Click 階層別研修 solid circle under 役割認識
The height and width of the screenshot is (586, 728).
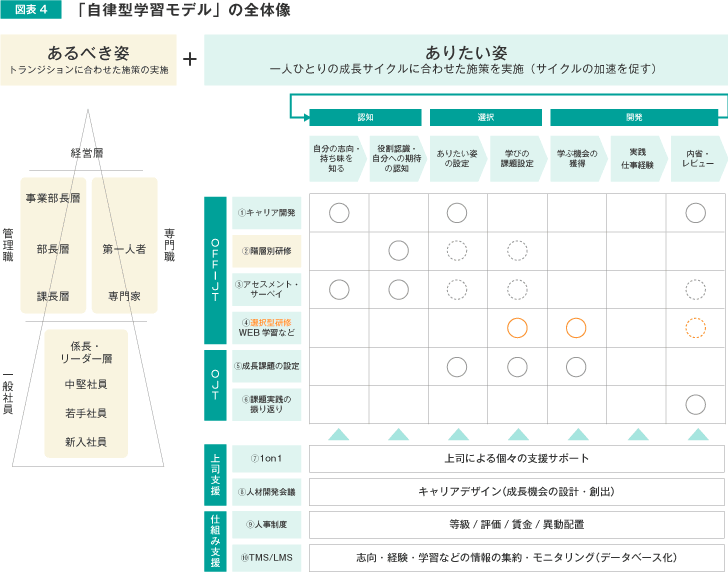[398, 251]
